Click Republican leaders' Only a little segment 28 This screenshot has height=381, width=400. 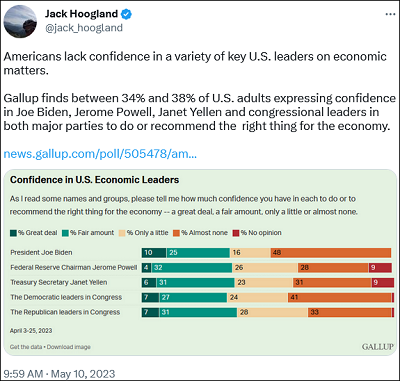click(273, 312)
